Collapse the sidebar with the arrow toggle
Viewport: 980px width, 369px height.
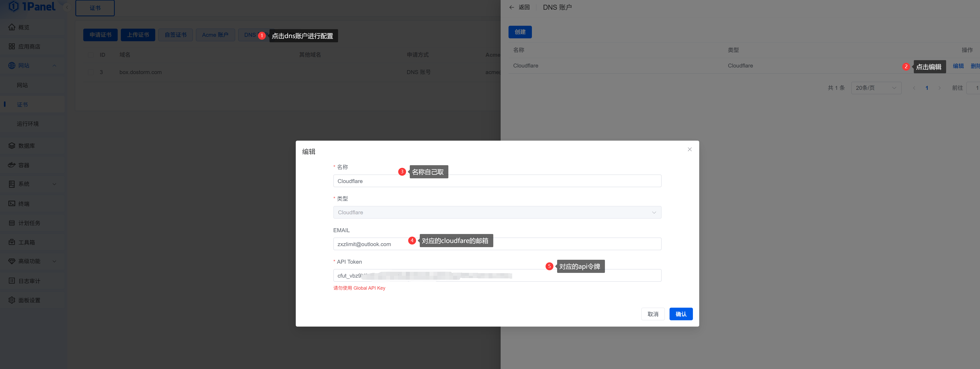pos(67,7)
